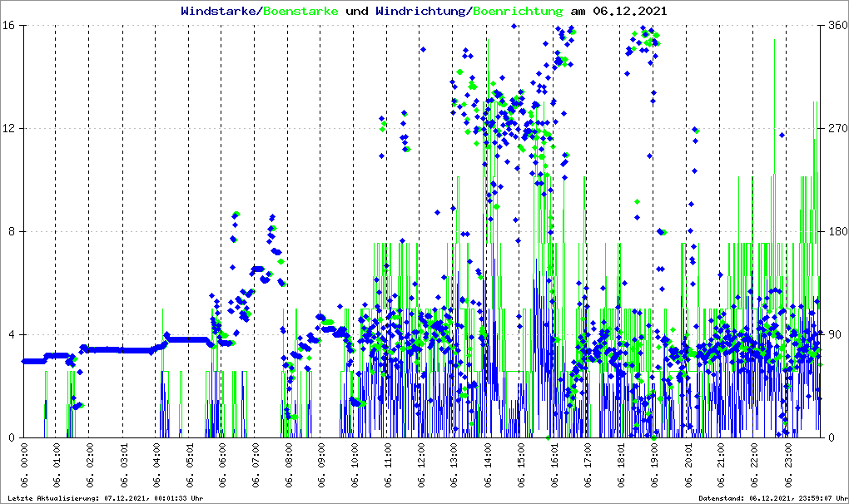Click right axis value 360
The height and width of the screenshot is (504, 849).
coord(838,26)
